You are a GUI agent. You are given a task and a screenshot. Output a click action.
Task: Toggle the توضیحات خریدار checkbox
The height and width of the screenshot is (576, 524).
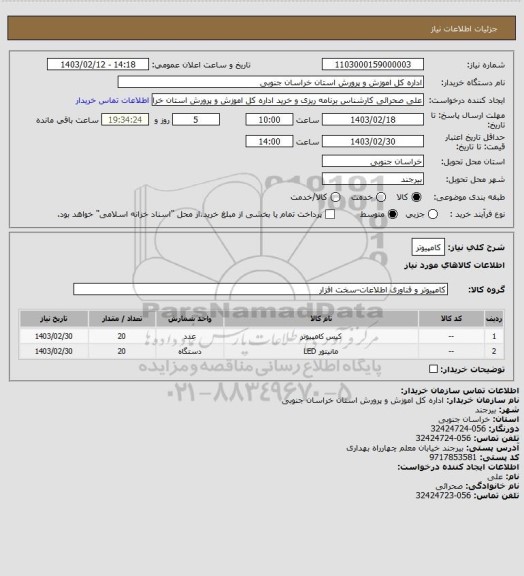tap(434, 369)
